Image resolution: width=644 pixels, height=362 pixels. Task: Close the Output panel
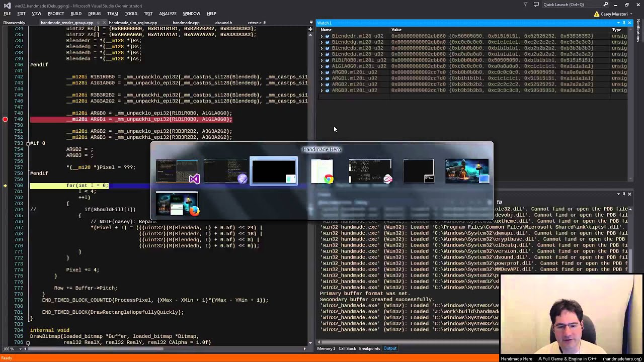tap(629, 194)
